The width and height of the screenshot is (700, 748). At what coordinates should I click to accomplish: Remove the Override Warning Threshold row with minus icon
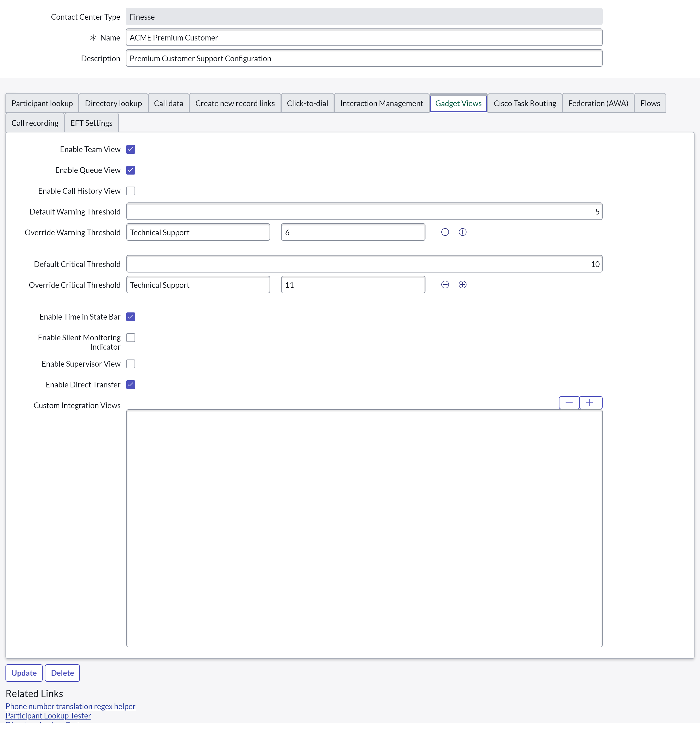point(445,232)
